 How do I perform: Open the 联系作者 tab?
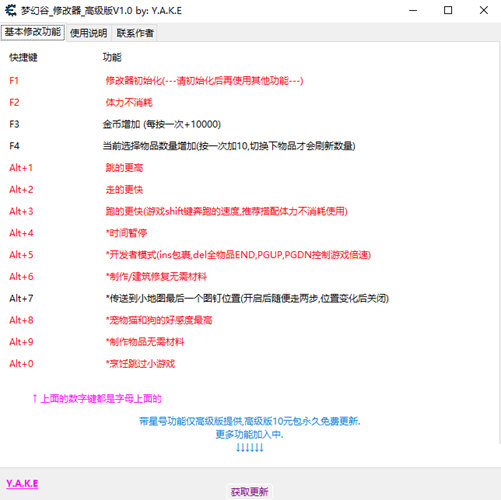click(135, 33)
